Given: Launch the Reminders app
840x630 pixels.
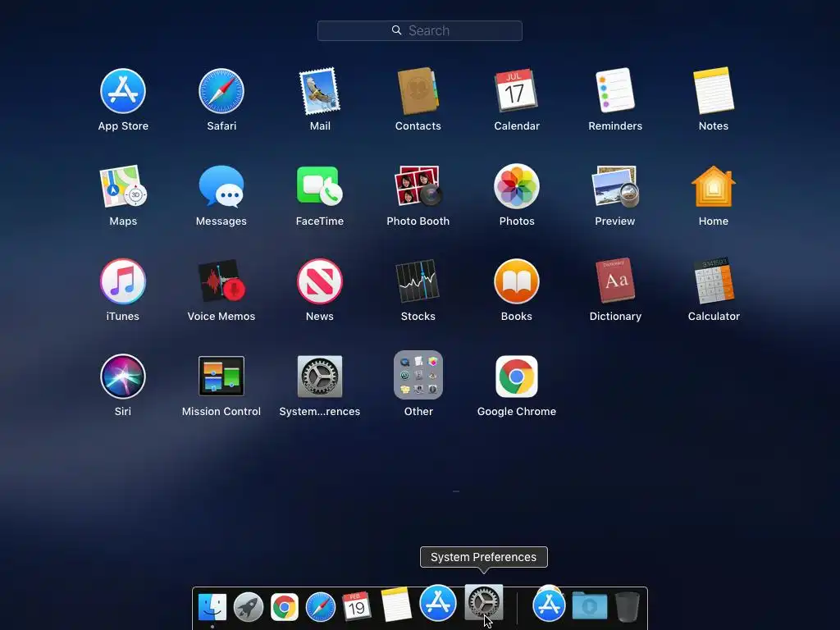Looking at the screenshot, I should tap(615, 90).
